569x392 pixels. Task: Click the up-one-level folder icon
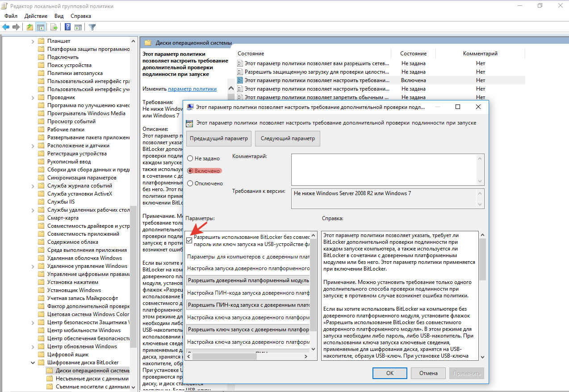click(30, 27)
